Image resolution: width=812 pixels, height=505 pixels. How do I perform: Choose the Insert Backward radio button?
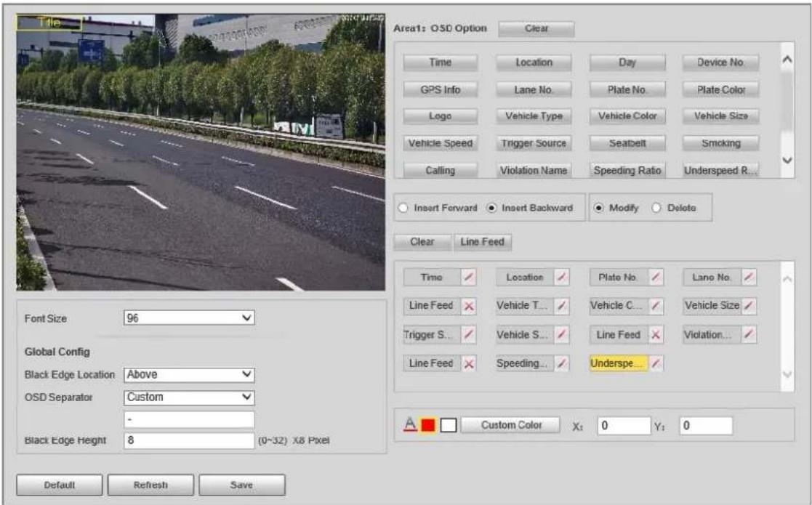(x=491, y=208)
